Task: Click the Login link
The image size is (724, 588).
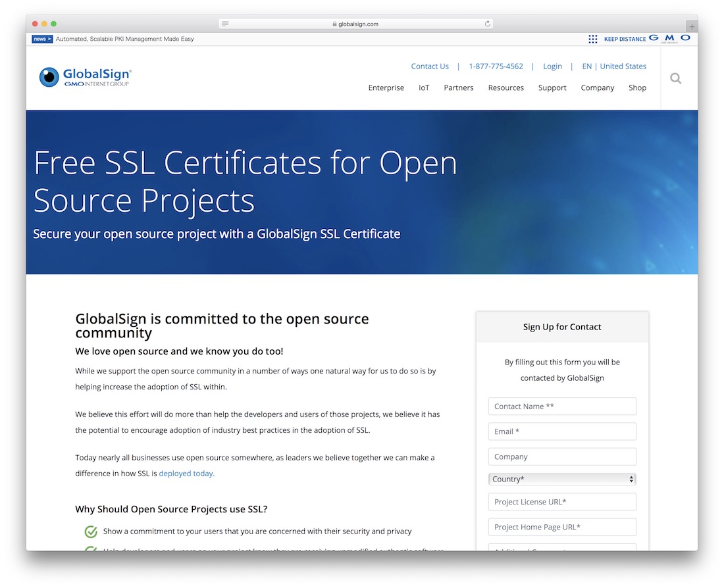Action: point(552,66)
